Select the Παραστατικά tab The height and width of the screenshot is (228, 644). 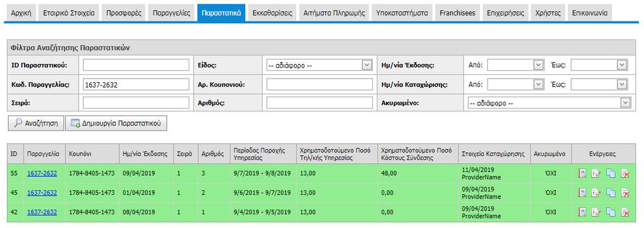[x=221, y=13]
